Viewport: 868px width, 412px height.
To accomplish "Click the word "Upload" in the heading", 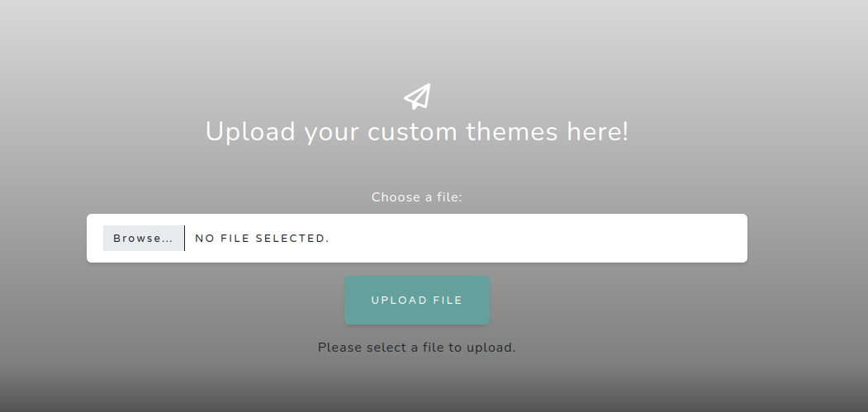I will (x=250, y=132).
